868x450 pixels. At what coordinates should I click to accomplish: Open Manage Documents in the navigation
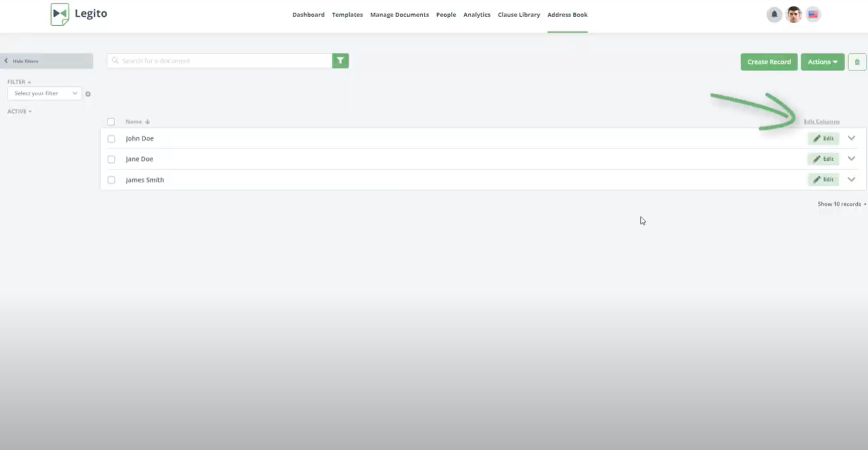point(399,15)
